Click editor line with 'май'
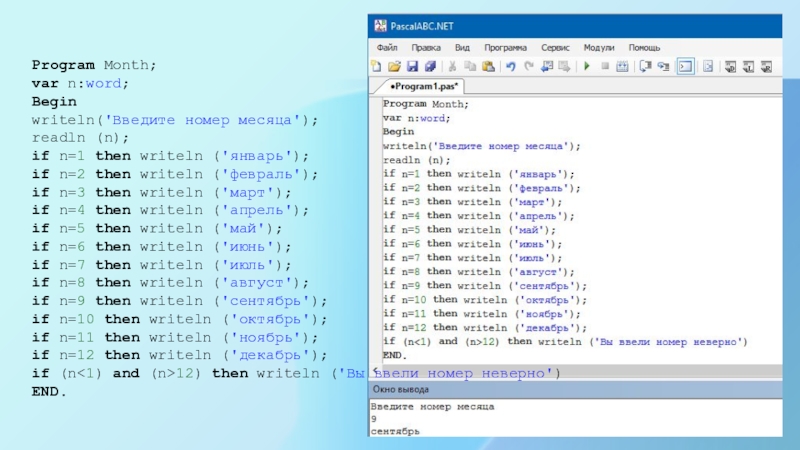This screenshot has height=450, width=800. (469, 230)
